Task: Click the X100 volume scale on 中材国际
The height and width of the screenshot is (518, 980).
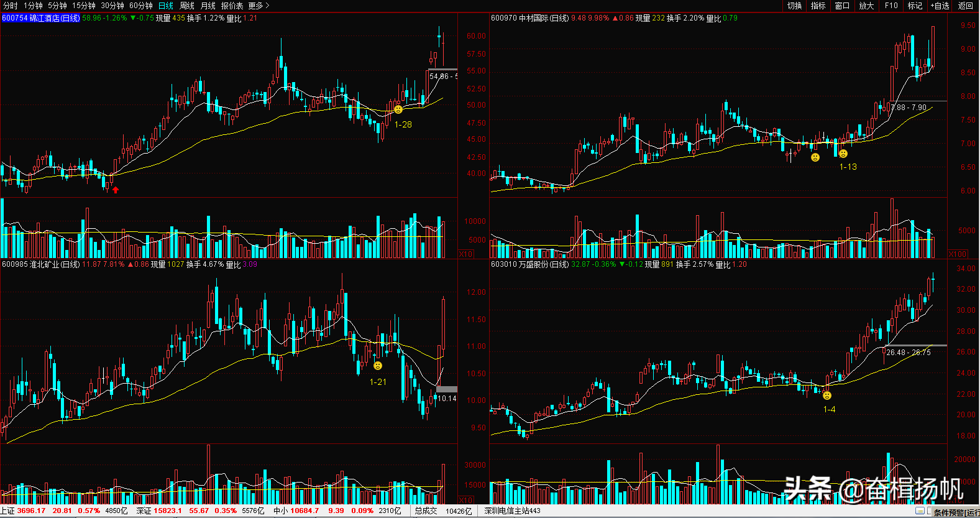Action: click(x=958, y=254)
